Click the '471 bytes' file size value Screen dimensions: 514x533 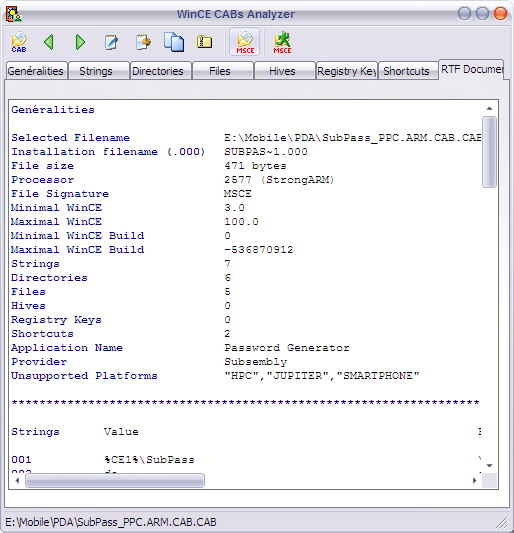(x=255, y=166)
